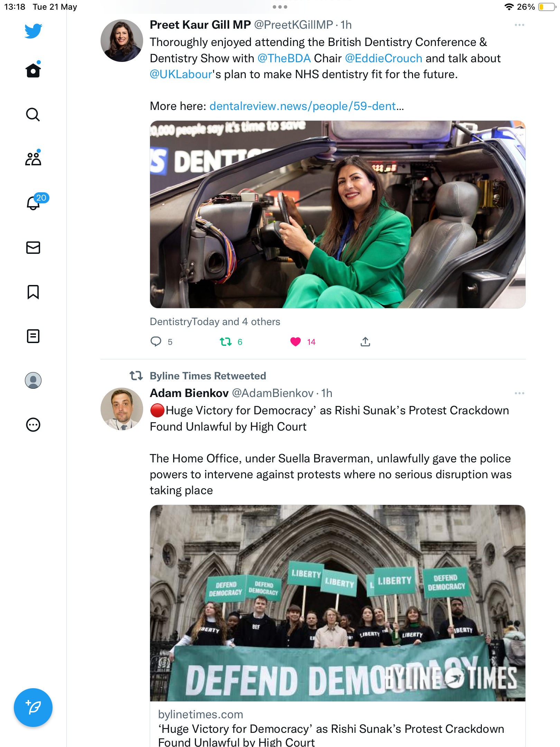
Task: Open Adam Bienkov's profile picture
Action: click(122, 409)
